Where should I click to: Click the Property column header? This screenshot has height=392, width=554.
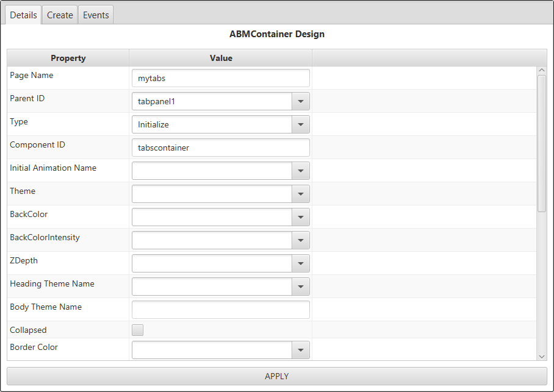point(68,58)
